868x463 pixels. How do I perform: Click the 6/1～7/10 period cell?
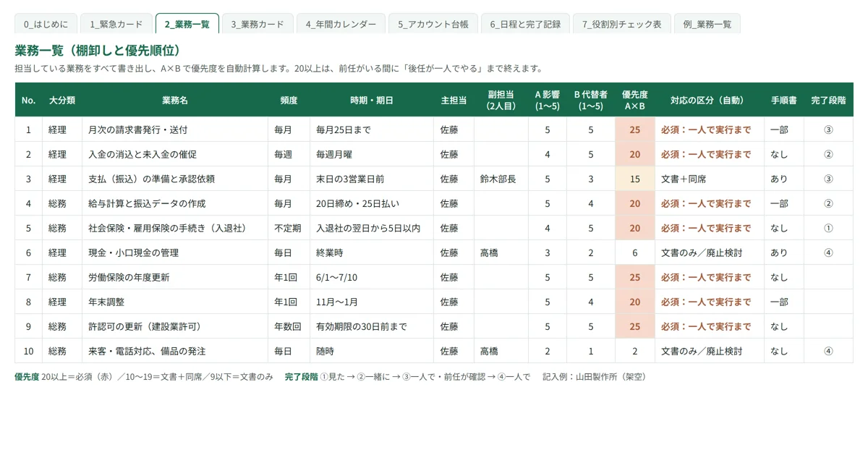coord(372,277)
